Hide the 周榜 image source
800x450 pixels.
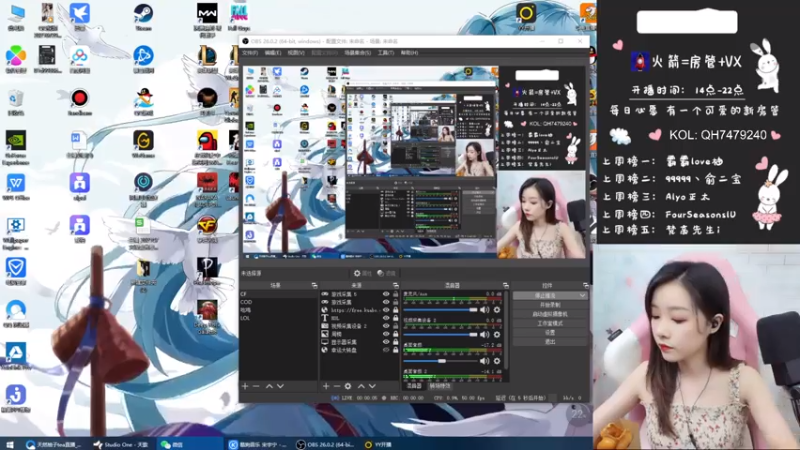pos(386,334)
